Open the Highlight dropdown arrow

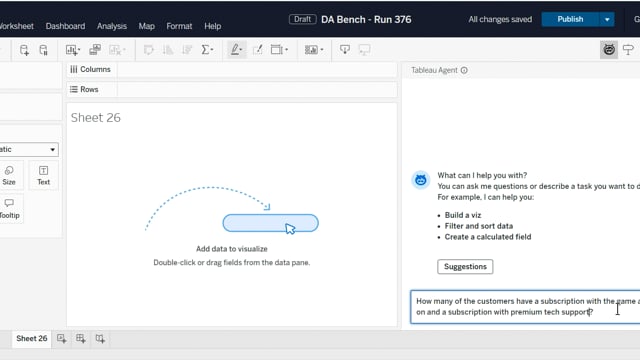pyautogui.click(x=241, y=50)
